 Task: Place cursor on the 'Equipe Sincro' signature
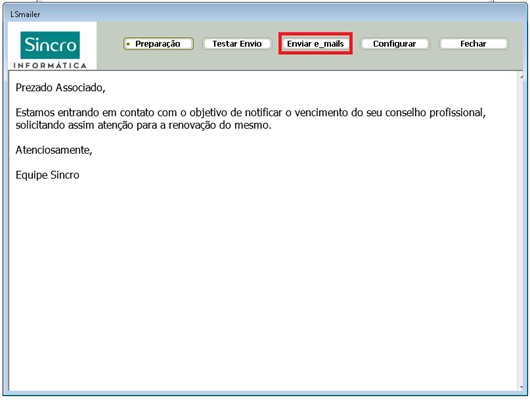click(x=47, y=175)
